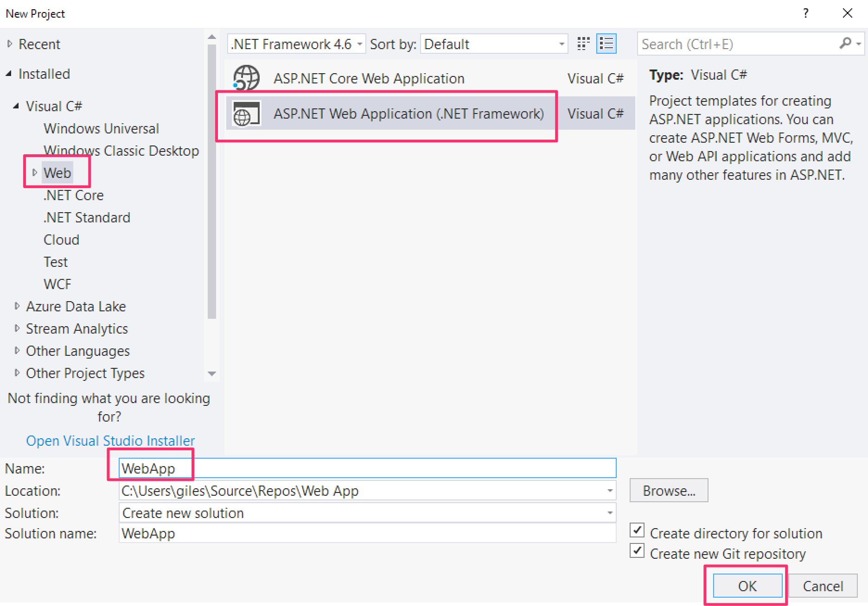Expand the Stream Analytics node
The height and width of the screenshot is (606, 868).
pyautogui.click(x=17, y=328)
